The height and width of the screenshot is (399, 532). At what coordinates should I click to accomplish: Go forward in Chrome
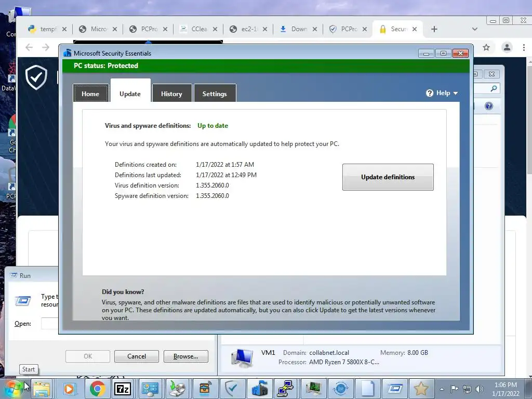tap(46, 47)
